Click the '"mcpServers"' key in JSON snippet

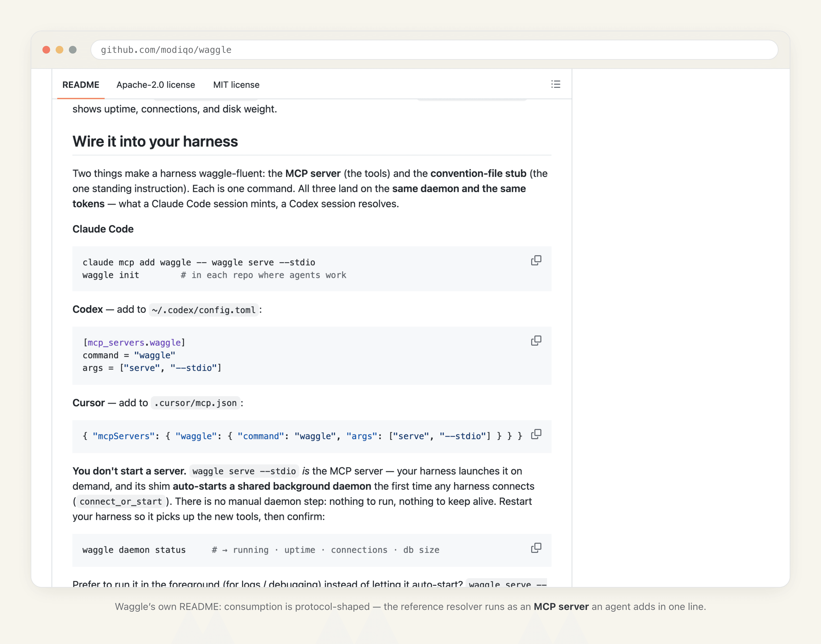(124, 436)
